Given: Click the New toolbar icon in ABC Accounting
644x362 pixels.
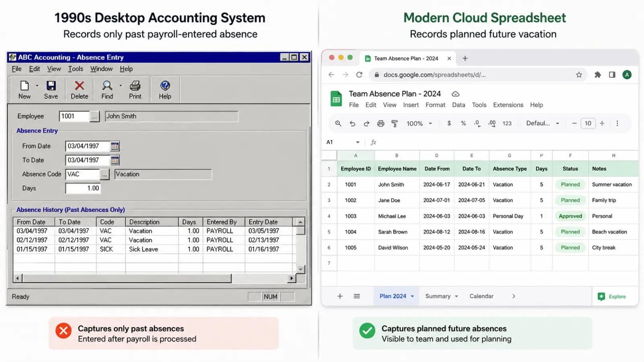Looking at the screenshot, I should point(25,86).
